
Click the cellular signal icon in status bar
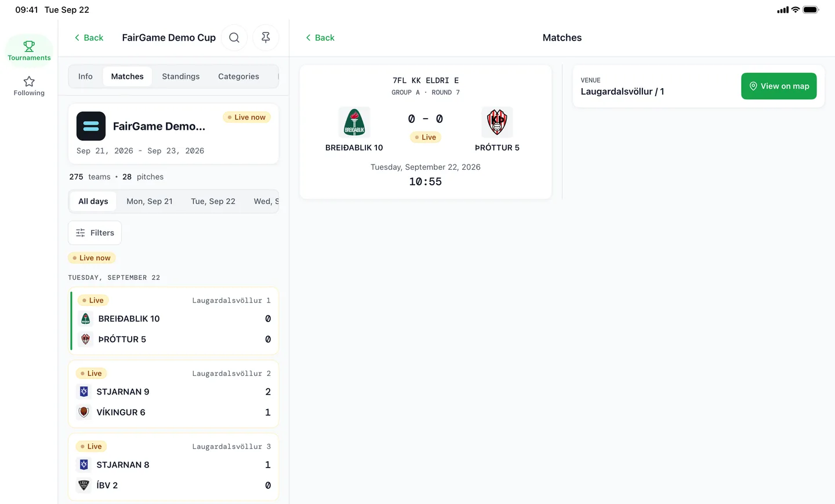pyautogui.click(x=783, y=10)
